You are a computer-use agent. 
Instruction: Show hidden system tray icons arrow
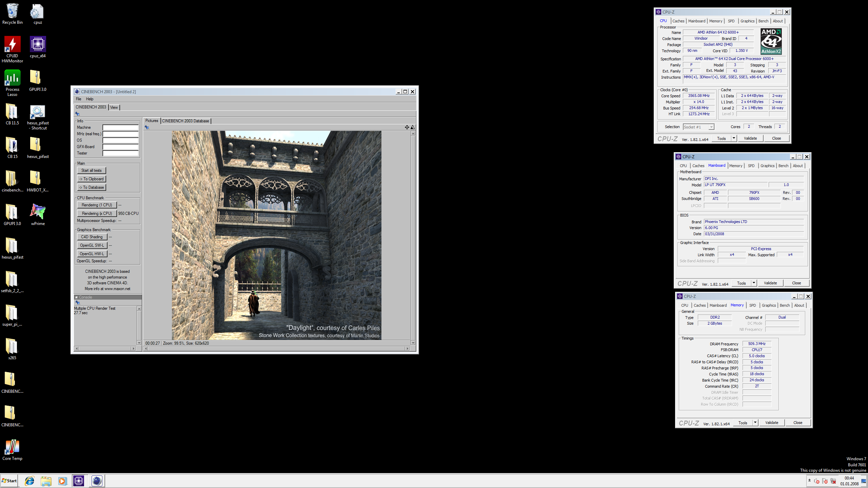point(809,481)
